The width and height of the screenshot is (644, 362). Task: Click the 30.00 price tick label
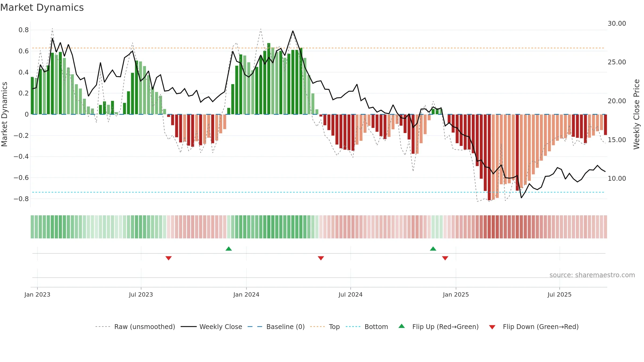pyautogui.click(x=617, y=24)
